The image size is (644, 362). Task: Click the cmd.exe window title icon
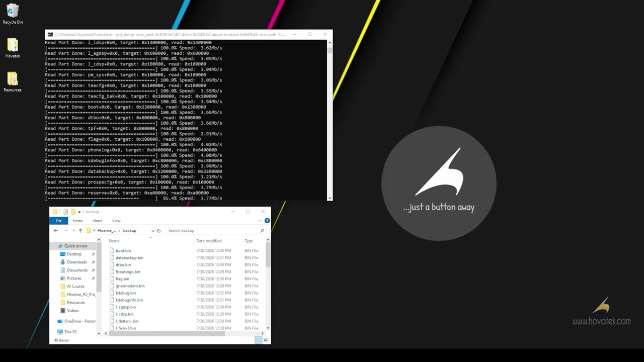[50, 35]
